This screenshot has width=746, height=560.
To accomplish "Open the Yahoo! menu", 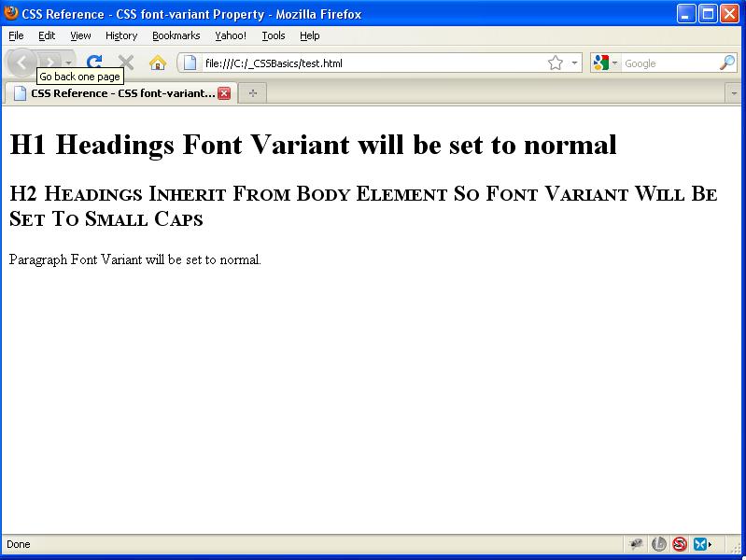I will pos(231,35).
